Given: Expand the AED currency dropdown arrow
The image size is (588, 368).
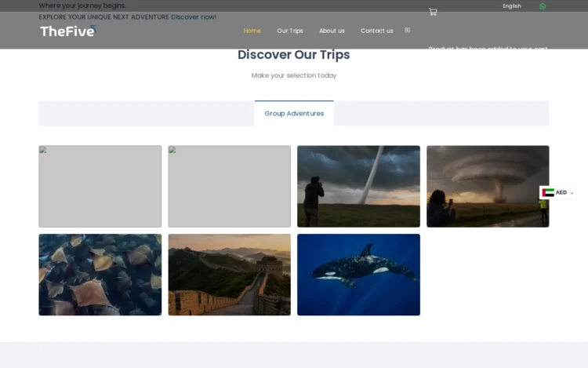Looking at the screenshot, I should coord(572,193).
